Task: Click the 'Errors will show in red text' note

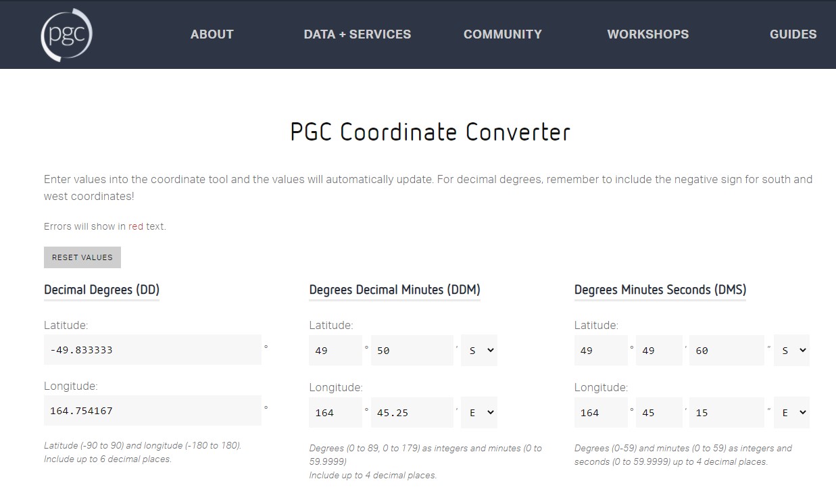Action: [105, 226]
